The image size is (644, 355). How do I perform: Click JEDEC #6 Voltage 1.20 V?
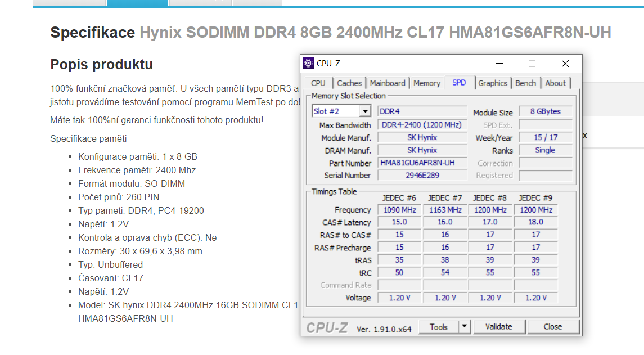[400, 298]
